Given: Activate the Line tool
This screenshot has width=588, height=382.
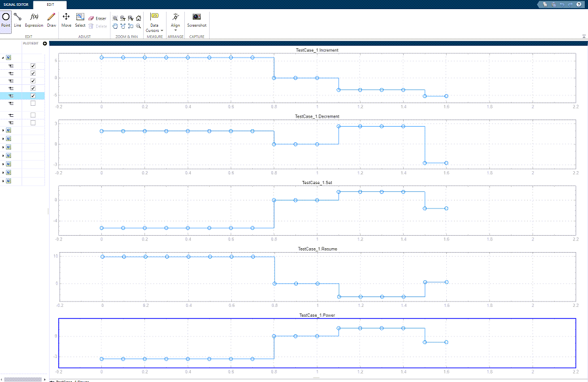Looking at the screenshot, I should point(18,20).
